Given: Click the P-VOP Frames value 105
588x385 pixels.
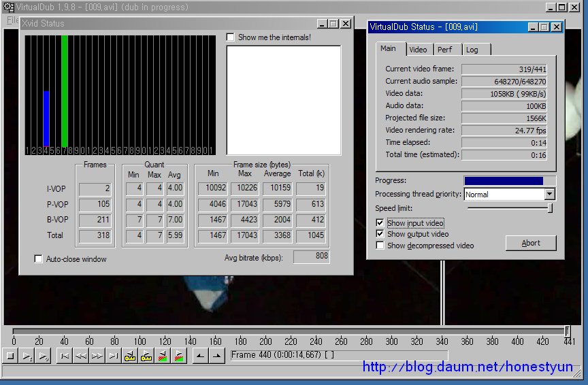Looking at the screenshot, I should pos(95,204).
